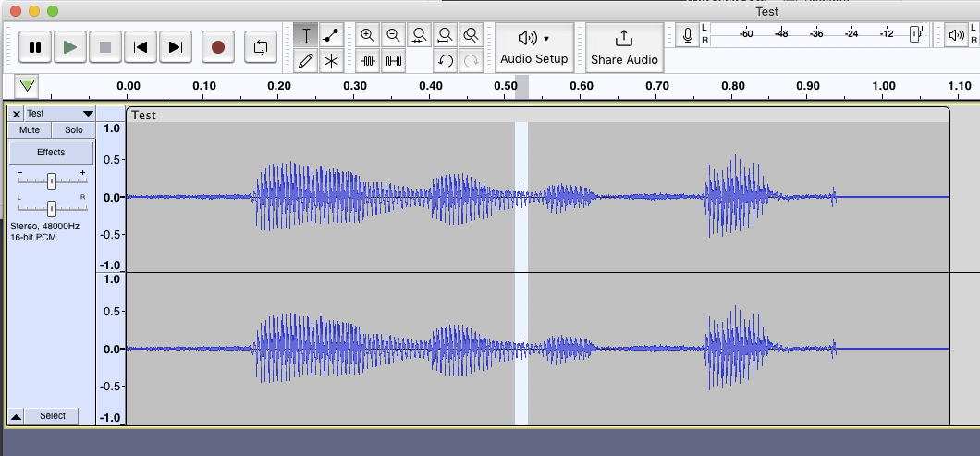980x456 pixels.
Task: Solo the Test track
Action: point(73,130)
